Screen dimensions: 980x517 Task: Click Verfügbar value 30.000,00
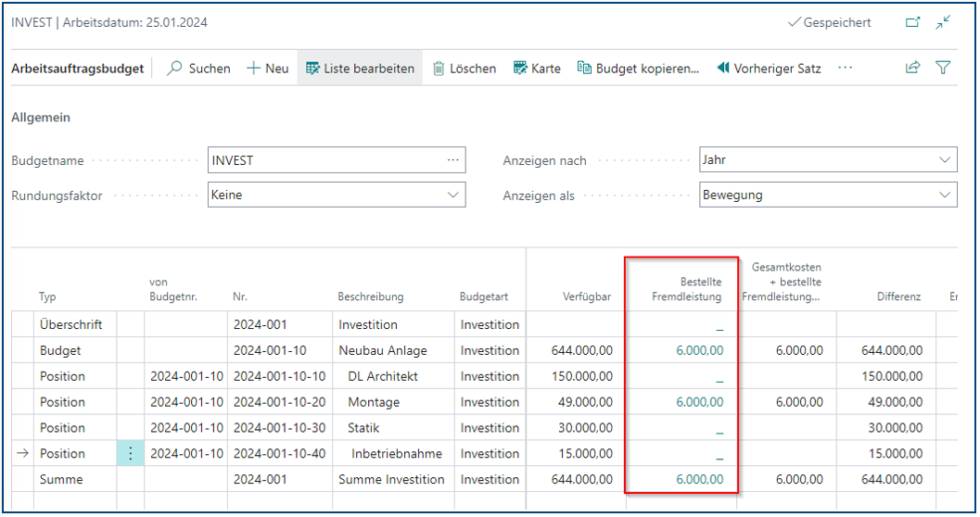tap(585, 428)
